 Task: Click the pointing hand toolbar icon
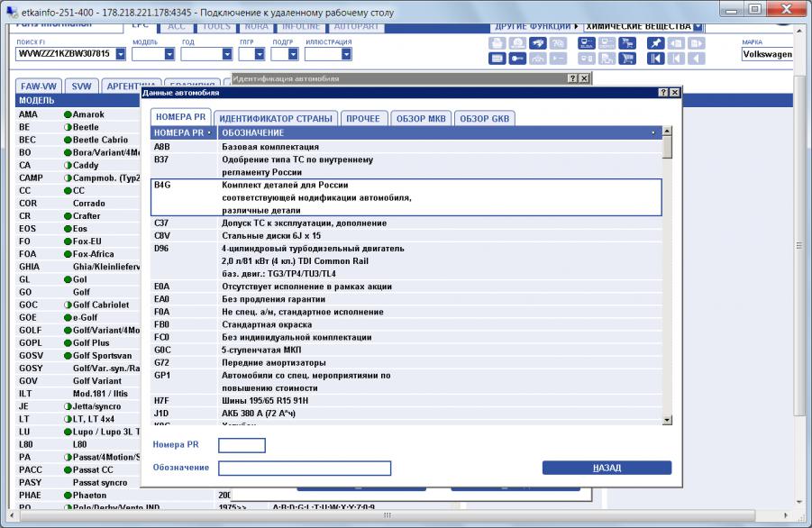[537, 43]
